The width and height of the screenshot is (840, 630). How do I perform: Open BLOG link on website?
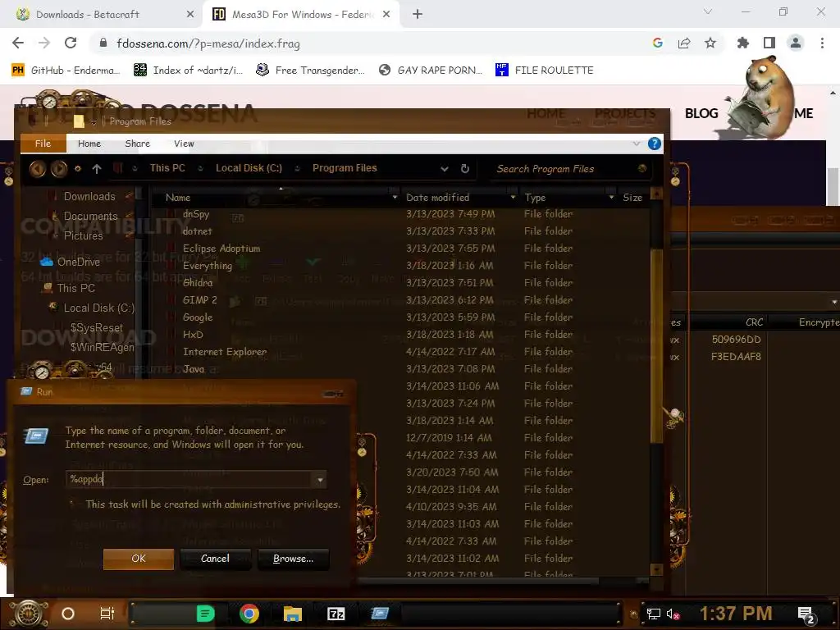(701, 113)
